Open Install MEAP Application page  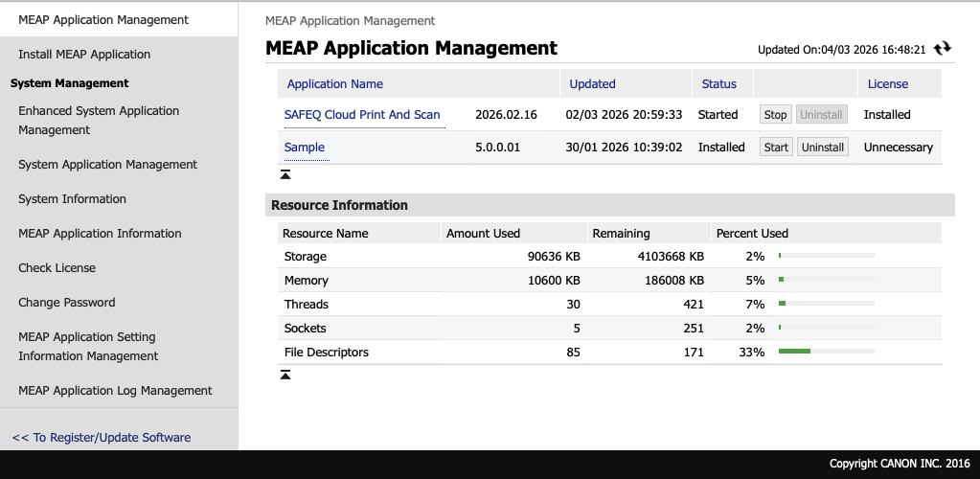click(84, 55)
